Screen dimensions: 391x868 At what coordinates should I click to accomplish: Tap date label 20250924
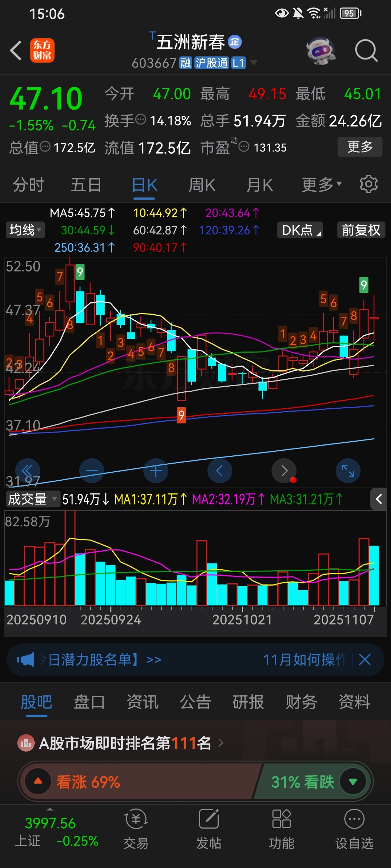click(x=111, y=620)
